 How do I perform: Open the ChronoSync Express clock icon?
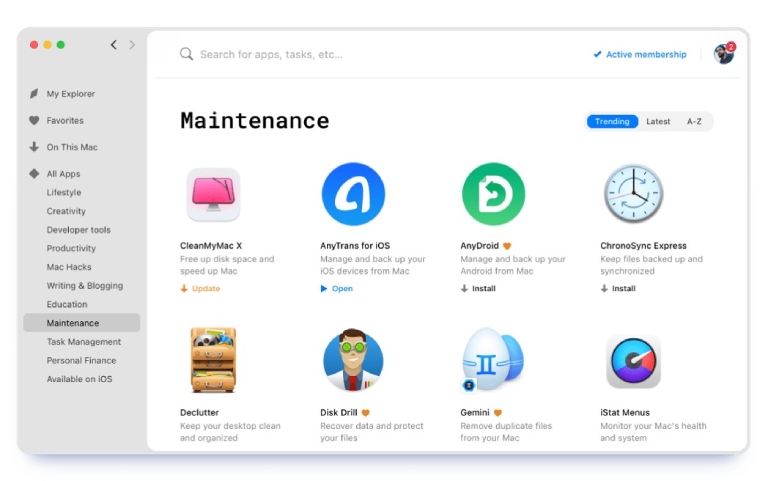[633, 194]
